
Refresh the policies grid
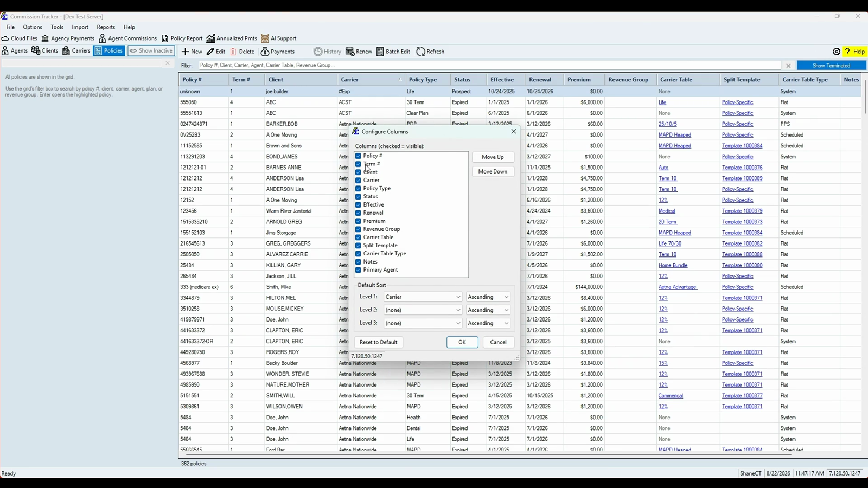click(x=430, y=52)
